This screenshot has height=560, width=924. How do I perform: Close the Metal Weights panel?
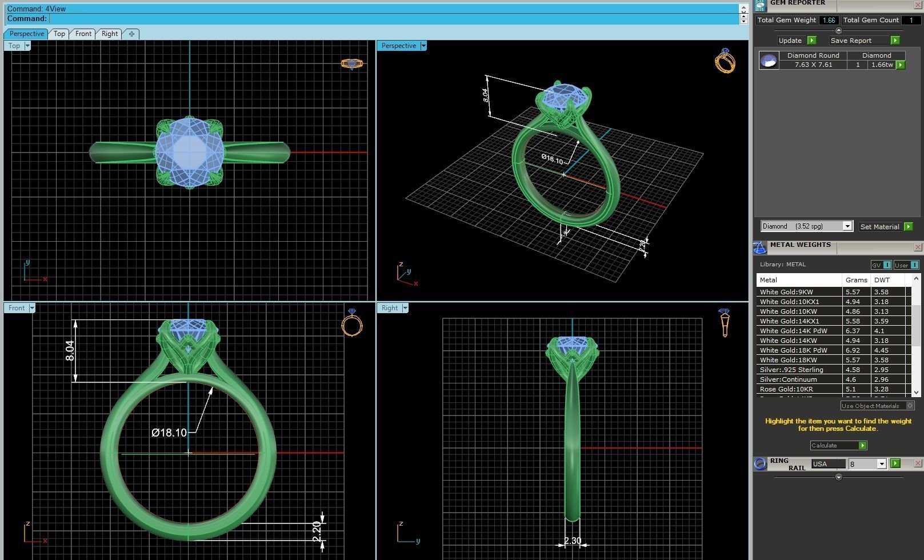pos(918,247)
